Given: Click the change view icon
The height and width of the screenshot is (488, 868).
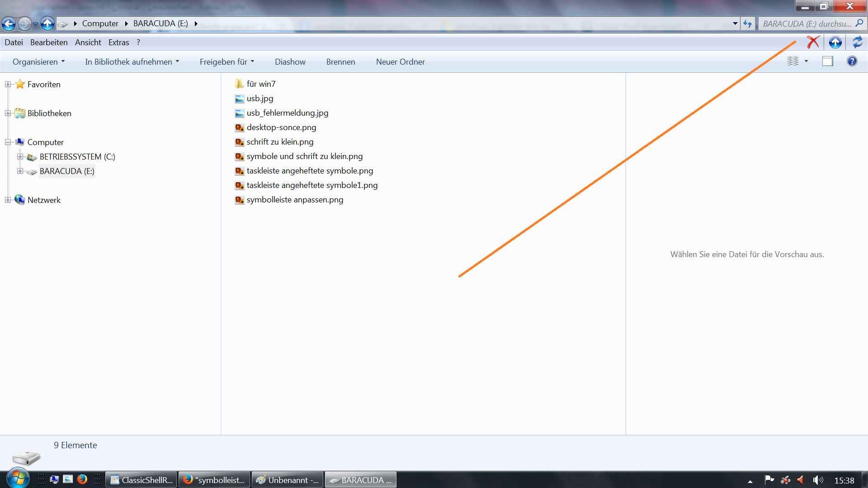Looking at the screenshot, I should click(793, 61).
